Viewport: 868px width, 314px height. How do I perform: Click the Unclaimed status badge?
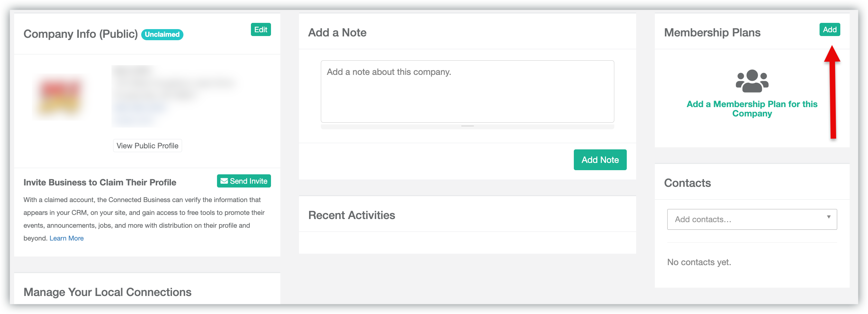162,35
